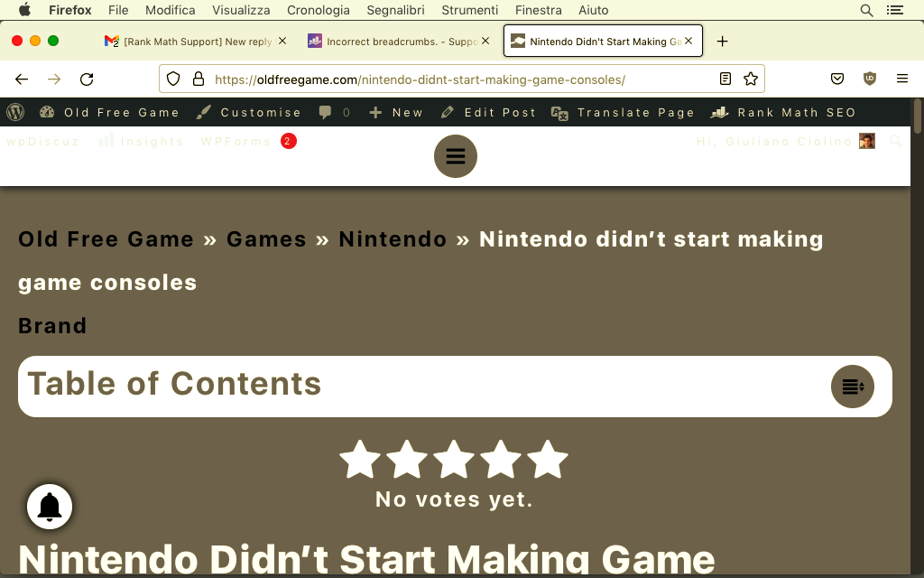Expand the Table of Contents toggle

pos(853,387)
